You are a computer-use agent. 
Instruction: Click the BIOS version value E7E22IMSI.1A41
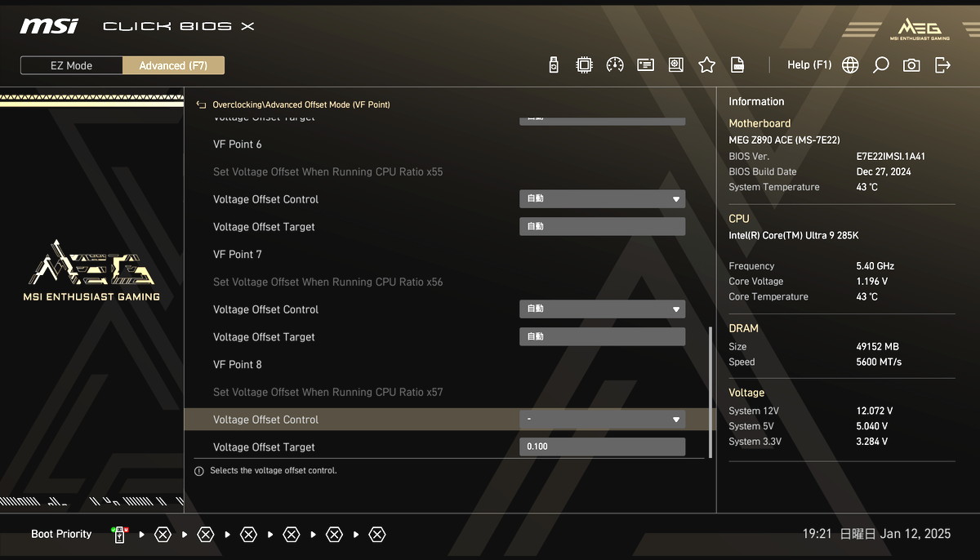tap(891, 157)
